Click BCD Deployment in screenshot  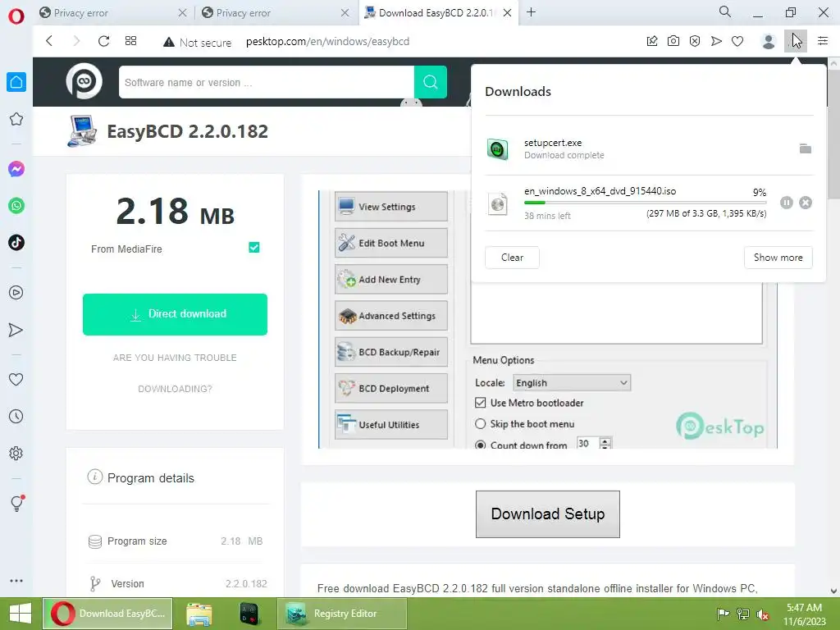[391, 388]
